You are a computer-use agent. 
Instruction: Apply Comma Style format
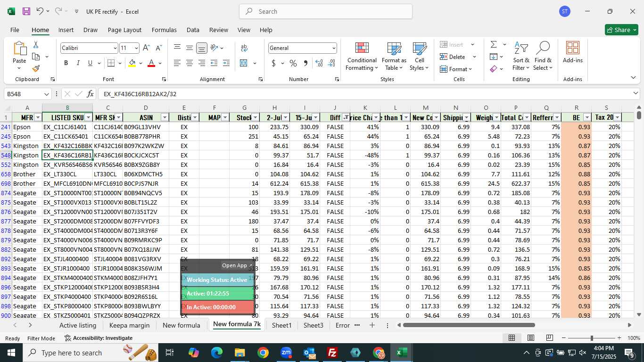tap(305, 63)
